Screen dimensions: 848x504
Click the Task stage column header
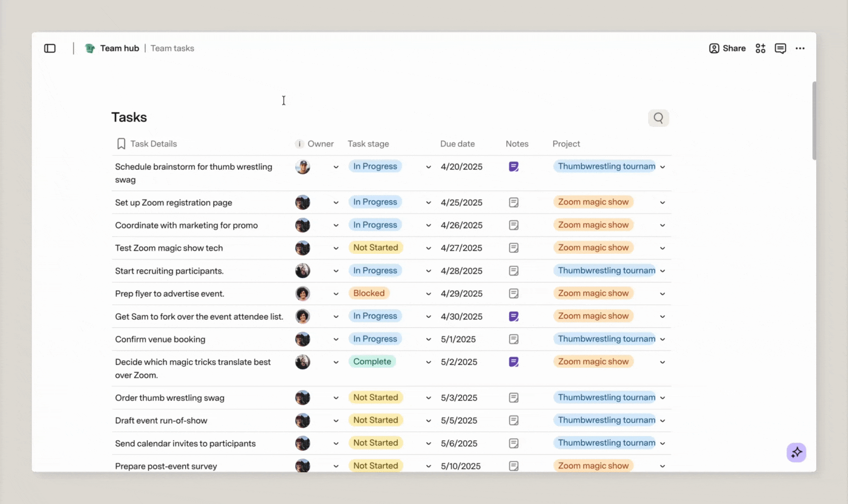pyautogui.click(x=368, y=144)
